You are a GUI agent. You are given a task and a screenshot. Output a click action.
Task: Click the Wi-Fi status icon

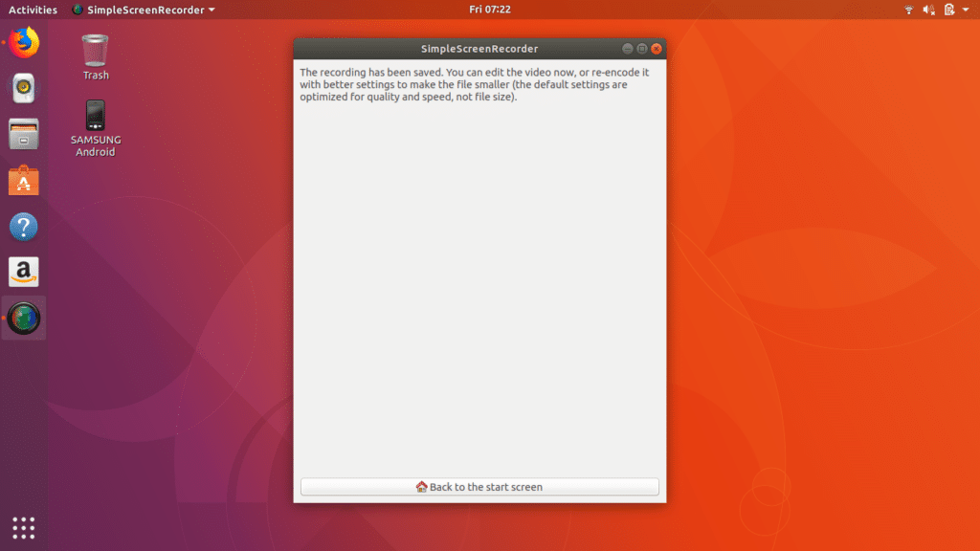tap(909, 10)
